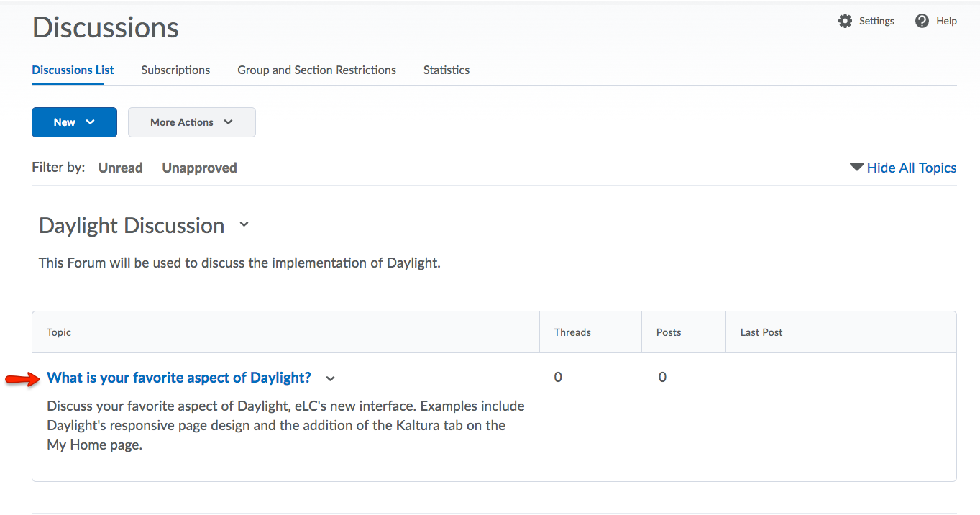Viewport: 980px width, 515px height.
Task: Select the Discussions List tab
Action: pos(73,70)
